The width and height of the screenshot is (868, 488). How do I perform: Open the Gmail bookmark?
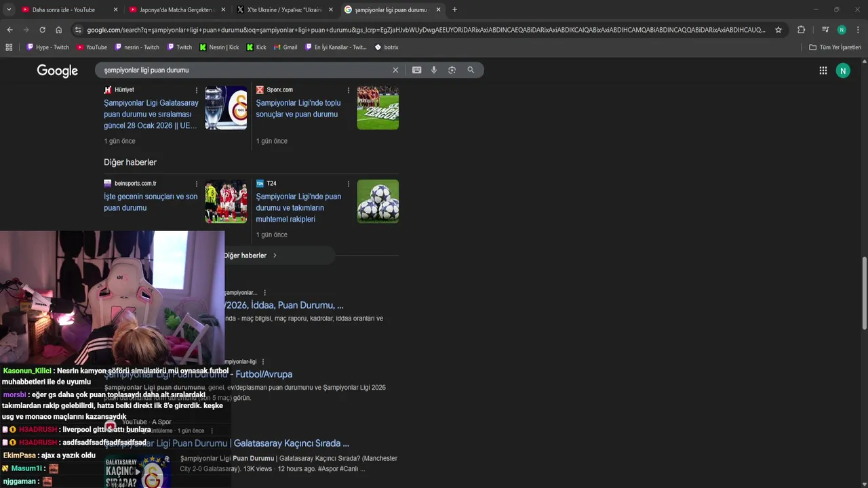coord(285,47)
